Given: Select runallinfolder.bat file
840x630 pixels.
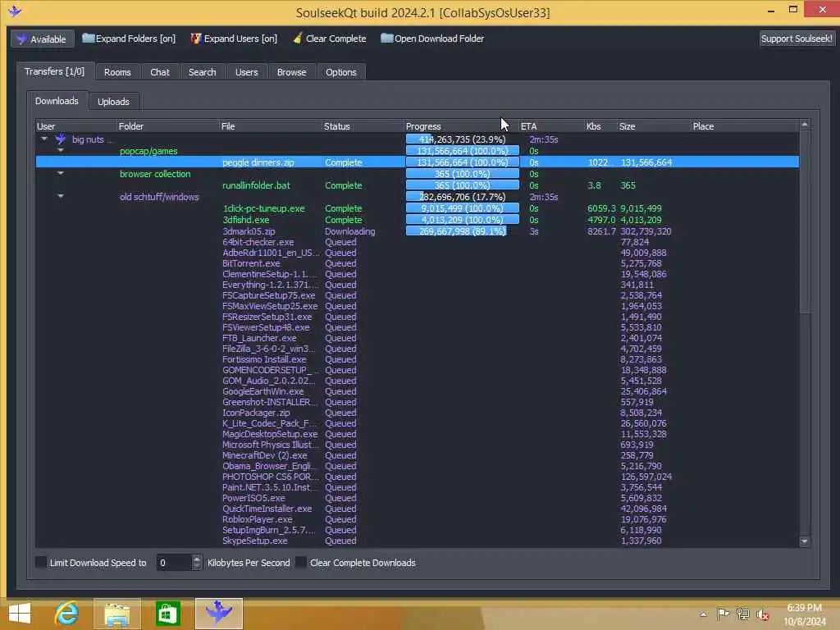Looking at the screenshot, I should pyautogui.click(x=256, y=185).
